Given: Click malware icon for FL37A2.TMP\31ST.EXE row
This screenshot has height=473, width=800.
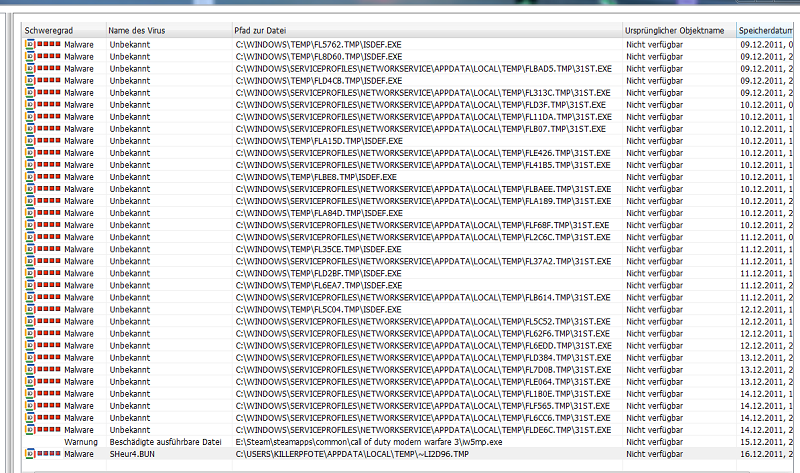Looking at the screenshot, I should 30,261.
